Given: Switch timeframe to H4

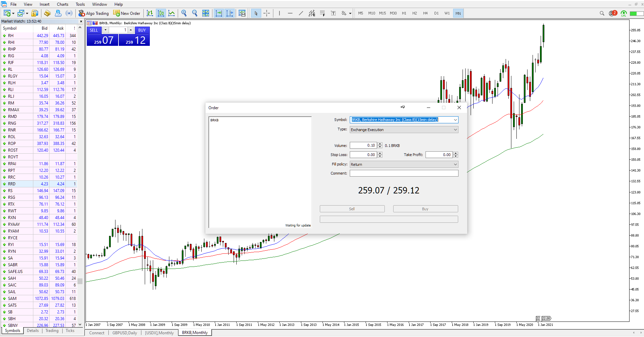Looking at the screenshot, I should [x=426, y=13].
